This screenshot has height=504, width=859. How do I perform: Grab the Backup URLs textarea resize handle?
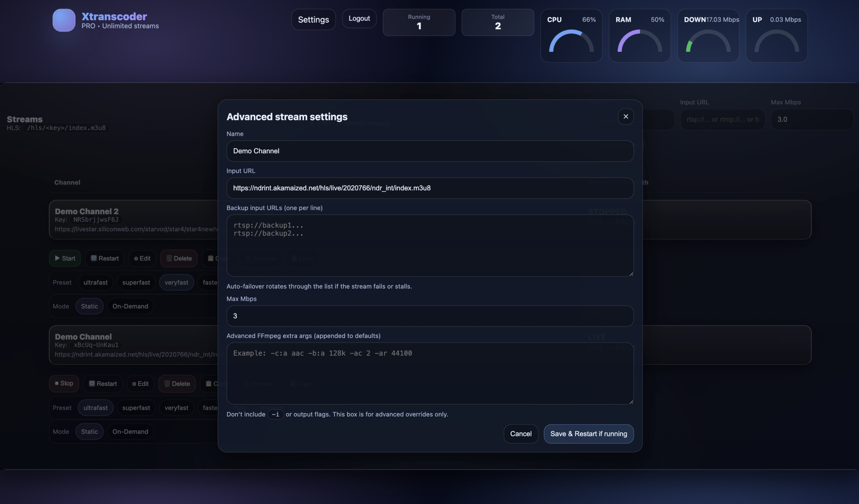coord(631,273)
